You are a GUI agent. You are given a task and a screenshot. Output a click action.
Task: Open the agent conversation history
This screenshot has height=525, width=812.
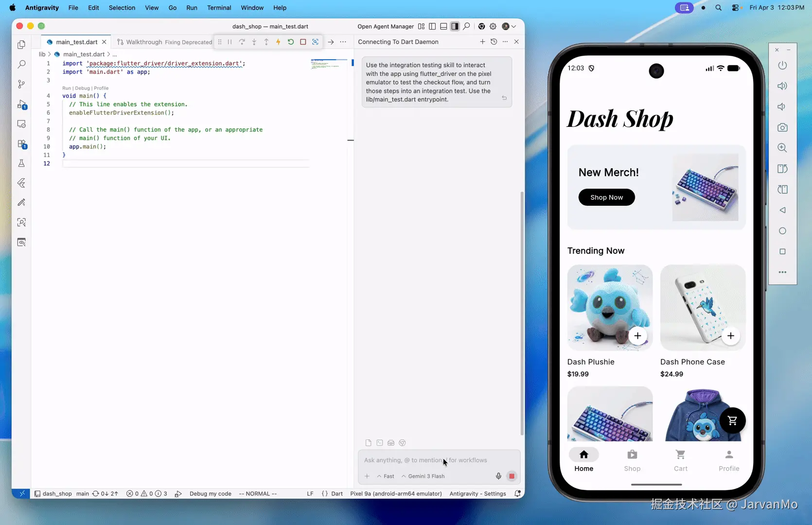tap(494, 42)
